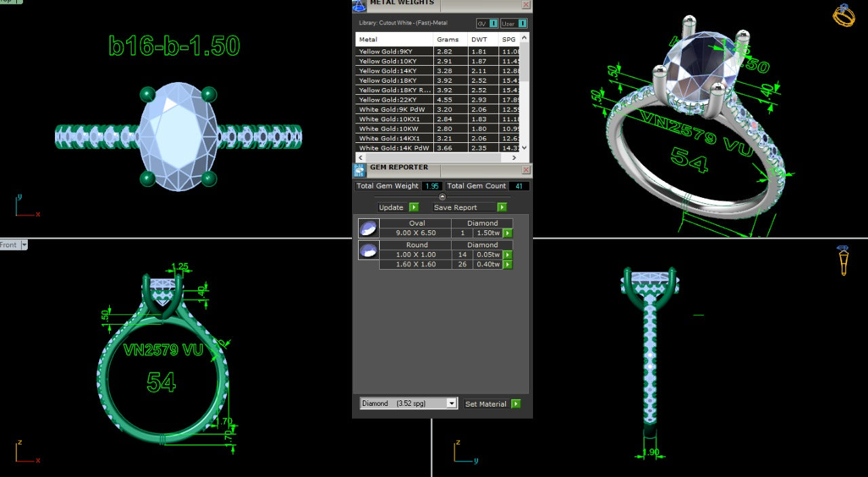868x477 pixels.
Task: Click the Grams column header
Action: 450,39
